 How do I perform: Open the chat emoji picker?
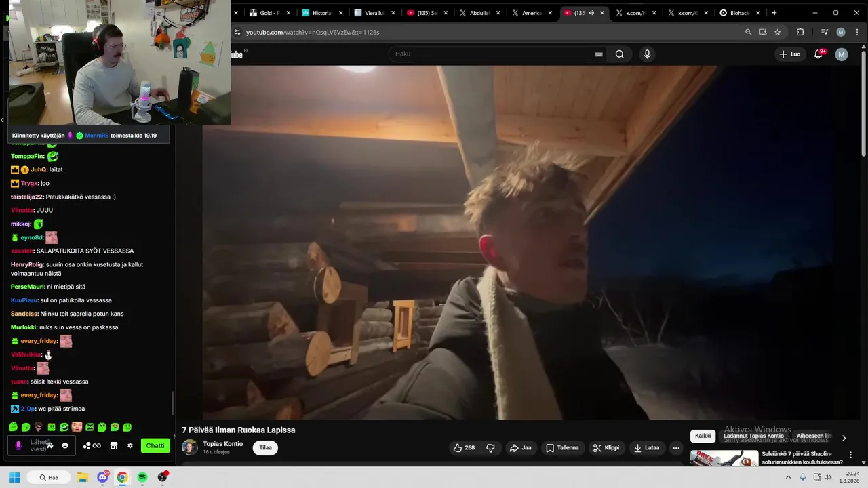[x=65, y=445]
